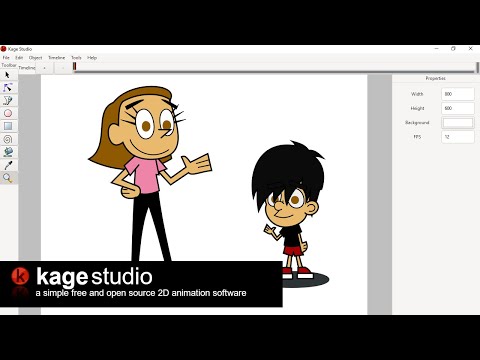Select the zoom magnifier tool
The image size is (480, 360).
pyautogui.click(x=8, y=178)
